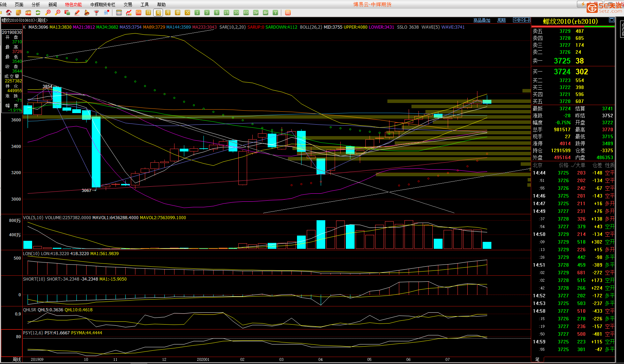Click the red-green buy/sell ratio bar

573,26
